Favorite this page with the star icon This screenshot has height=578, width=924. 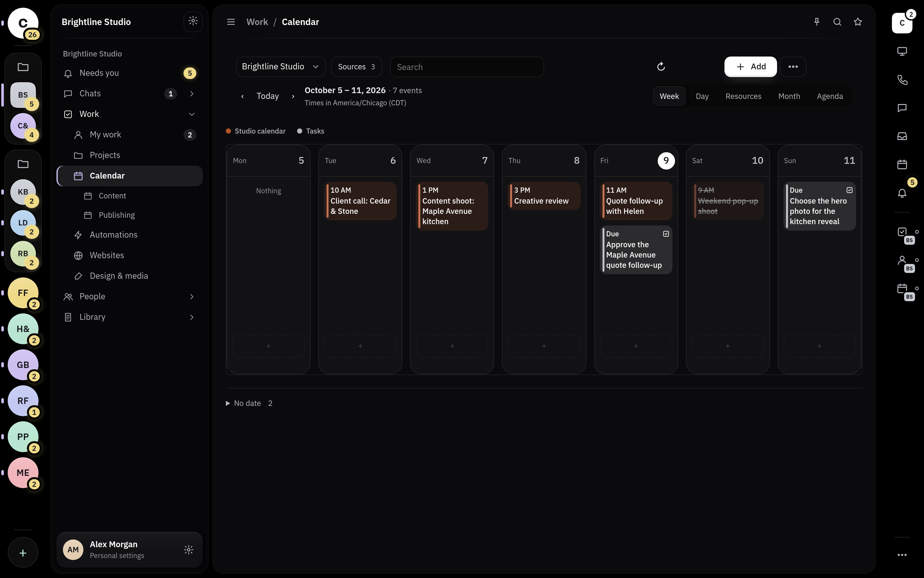pos(858,22)
